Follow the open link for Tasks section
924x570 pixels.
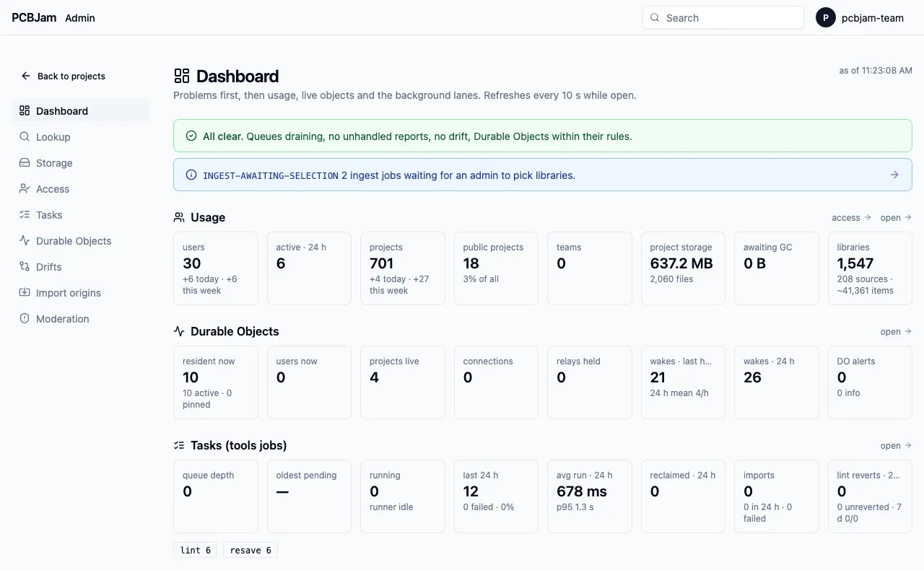896,445
